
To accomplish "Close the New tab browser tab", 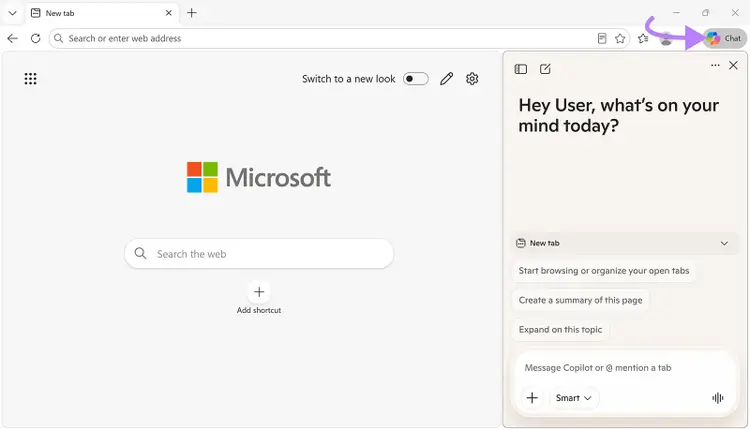I will tap(168, 13).
